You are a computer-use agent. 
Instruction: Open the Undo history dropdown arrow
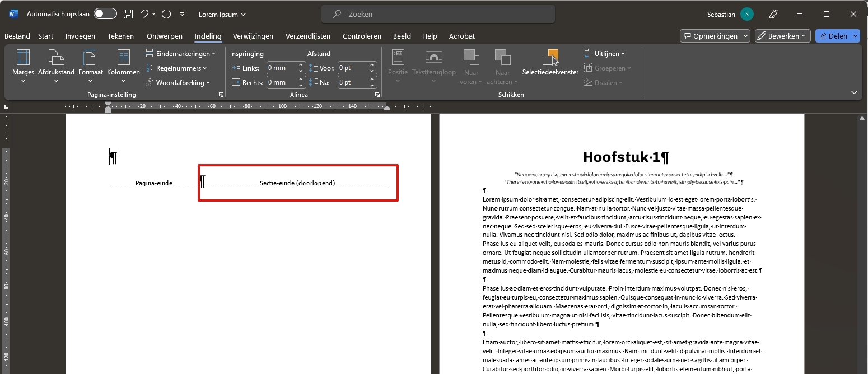153,14
